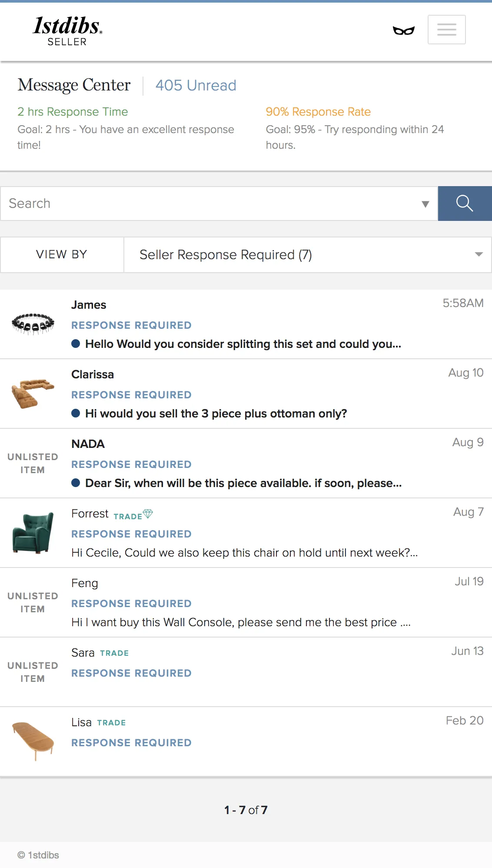Image resolution: width=492 pixels, height=868 pixels.
Task: Click the 1stdibs Seller logo
Action: point(68,31)
